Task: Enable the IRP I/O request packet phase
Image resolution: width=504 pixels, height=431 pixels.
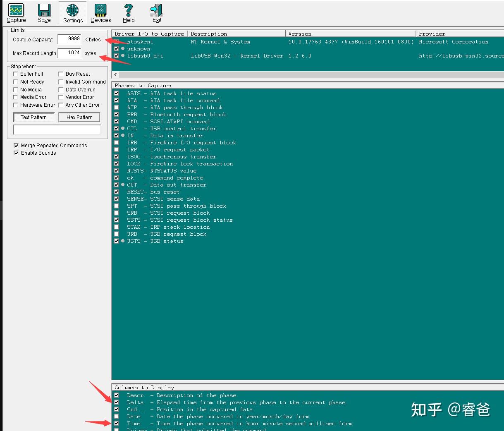Action: (x=117, y=150)
